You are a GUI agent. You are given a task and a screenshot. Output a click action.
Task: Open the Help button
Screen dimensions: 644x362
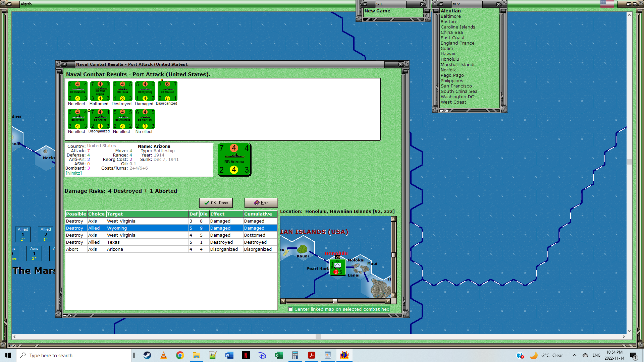[261, 203]
